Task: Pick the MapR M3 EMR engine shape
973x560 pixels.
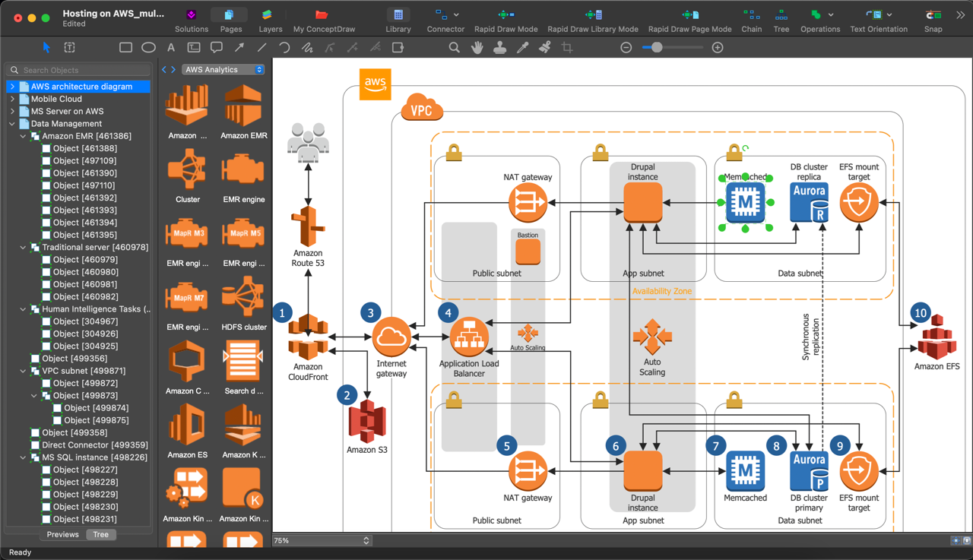Action: coord(187,239)
